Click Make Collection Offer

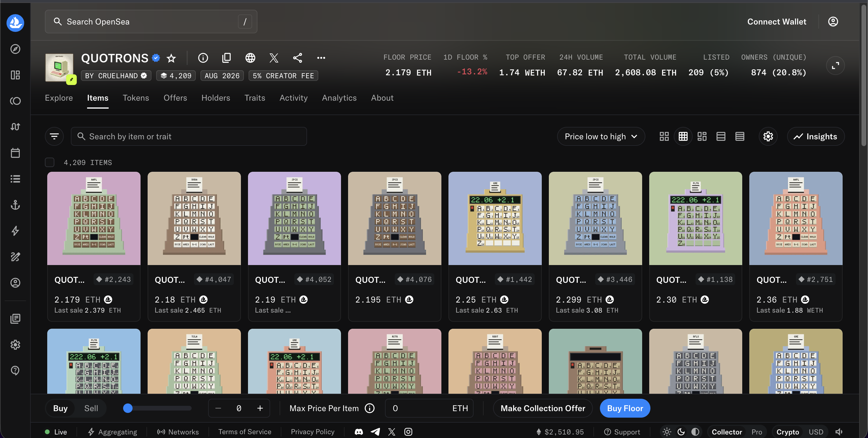[x=543, y=408]
